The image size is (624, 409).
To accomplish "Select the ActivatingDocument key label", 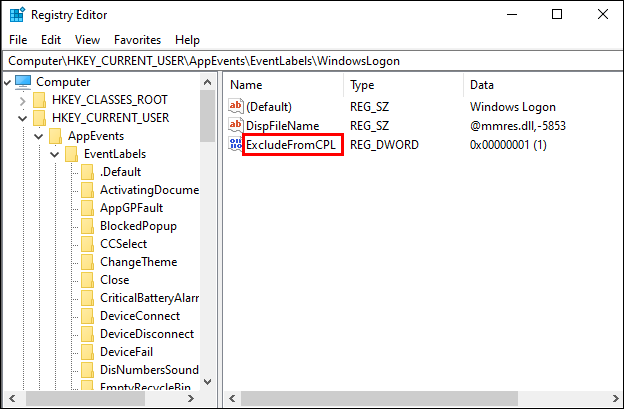I will (x=149, y=190).
